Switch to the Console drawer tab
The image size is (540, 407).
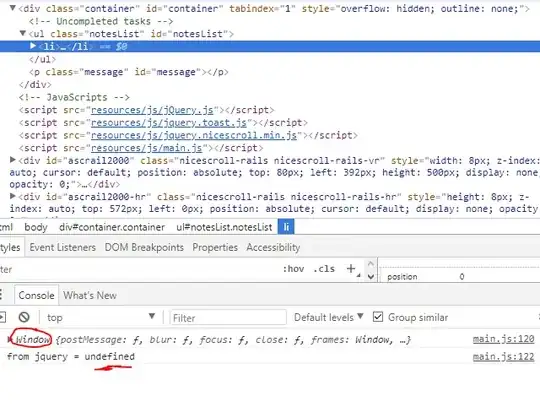click(x=36, y=295)
